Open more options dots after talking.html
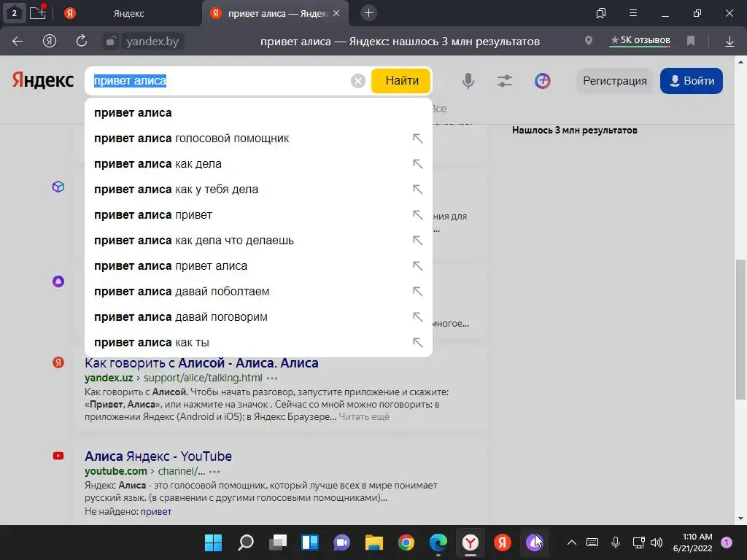Screen dimensions: 747x560 [272, 378]
